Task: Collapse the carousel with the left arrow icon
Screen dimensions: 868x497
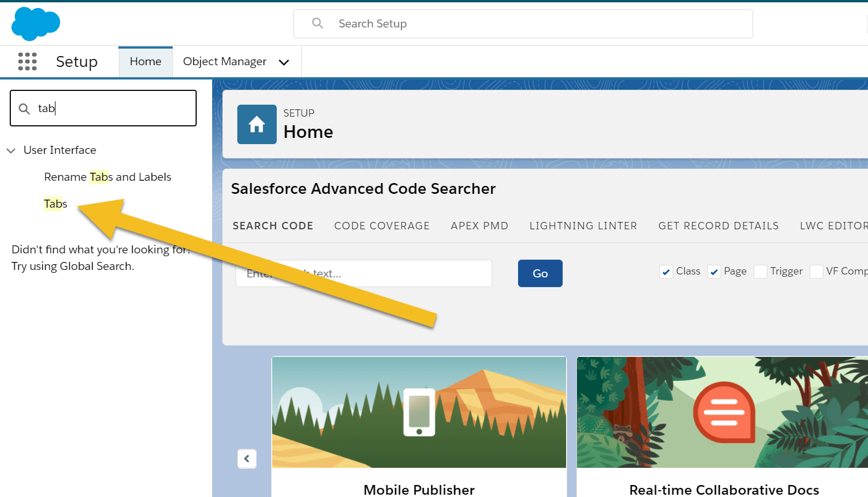Action: click(247, 458)
